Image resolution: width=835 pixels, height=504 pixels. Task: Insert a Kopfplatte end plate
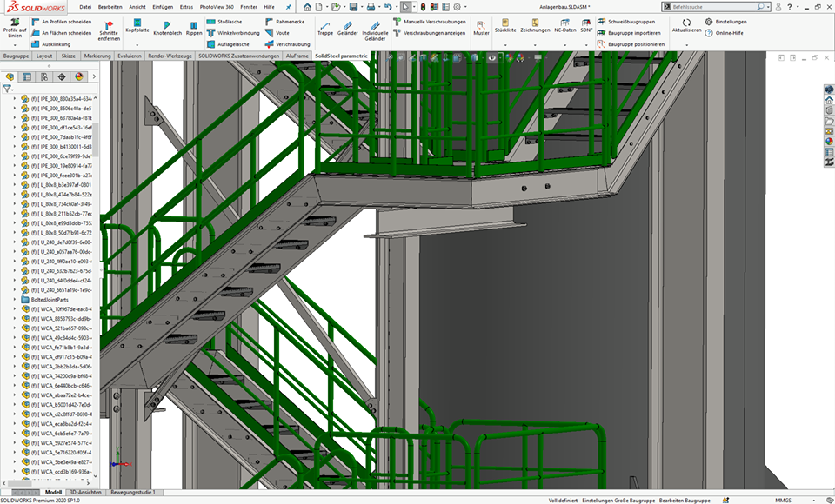coord(137,23)
